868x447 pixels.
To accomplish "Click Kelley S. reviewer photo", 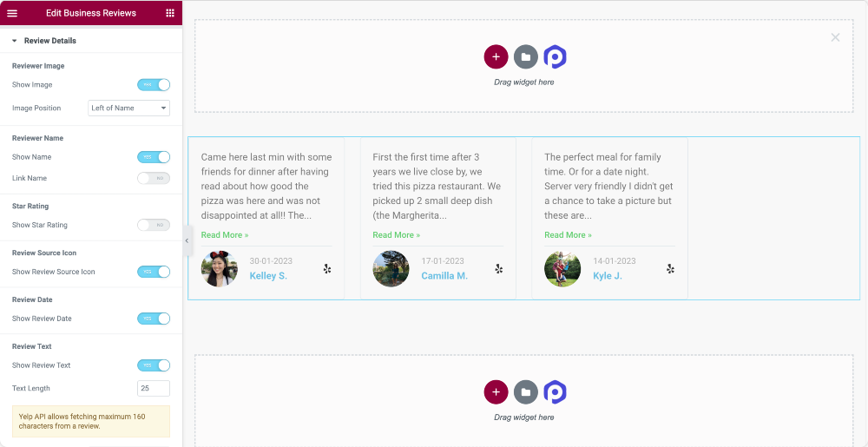I will click(220, 269).
